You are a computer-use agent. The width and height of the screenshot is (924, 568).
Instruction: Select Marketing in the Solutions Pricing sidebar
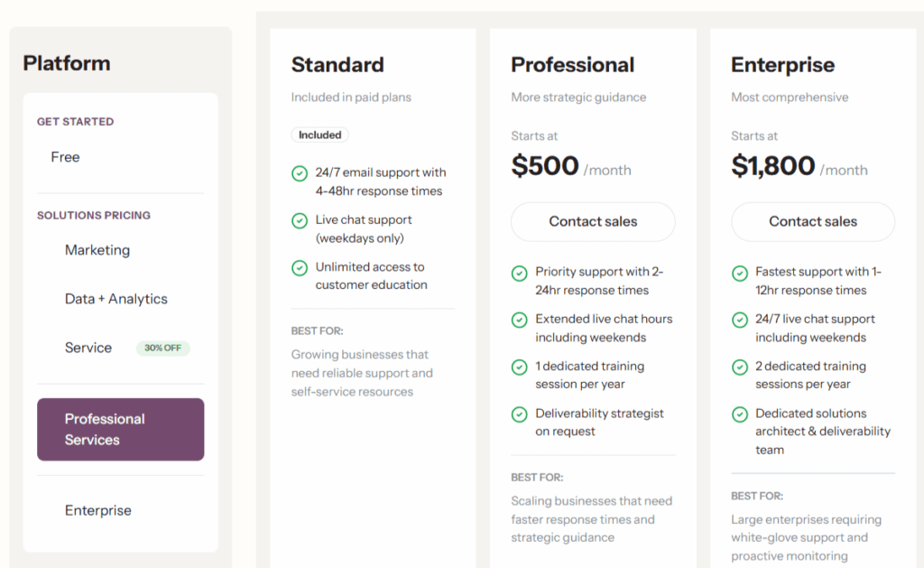click(97, 250)
